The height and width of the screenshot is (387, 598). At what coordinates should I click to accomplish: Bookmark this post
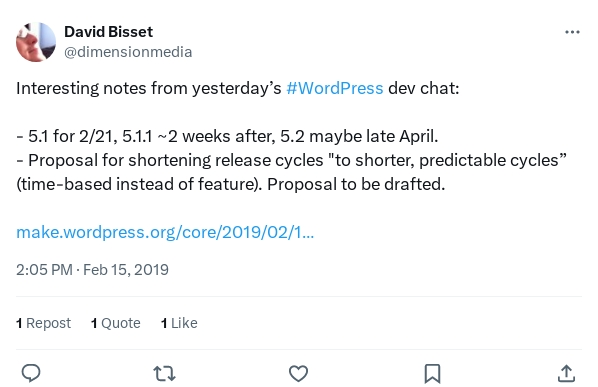click(432, 373)
